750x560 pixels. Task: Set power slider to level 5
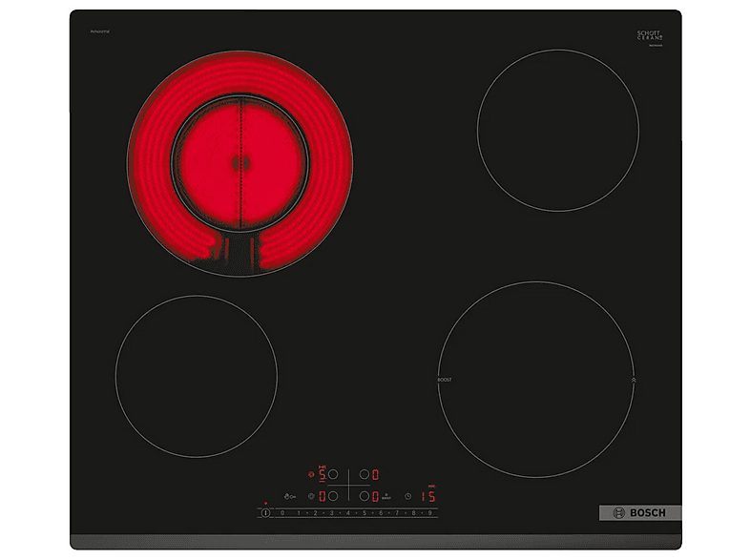pos(364,512)
